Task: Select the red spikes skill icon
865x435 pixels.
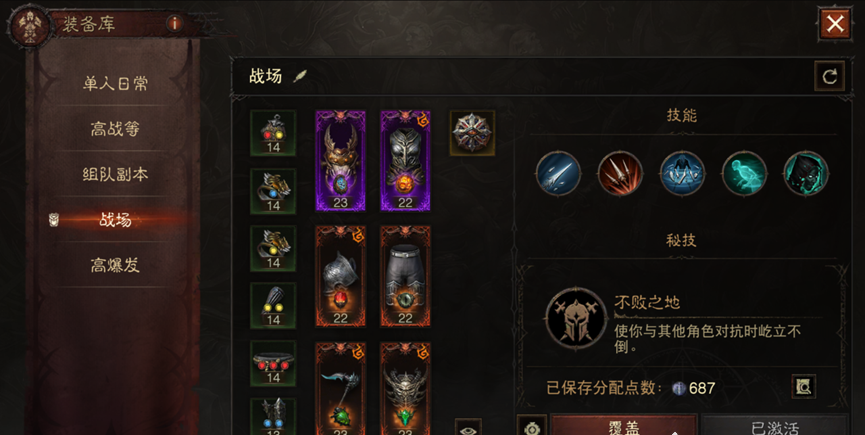Action: coord(620,174)
